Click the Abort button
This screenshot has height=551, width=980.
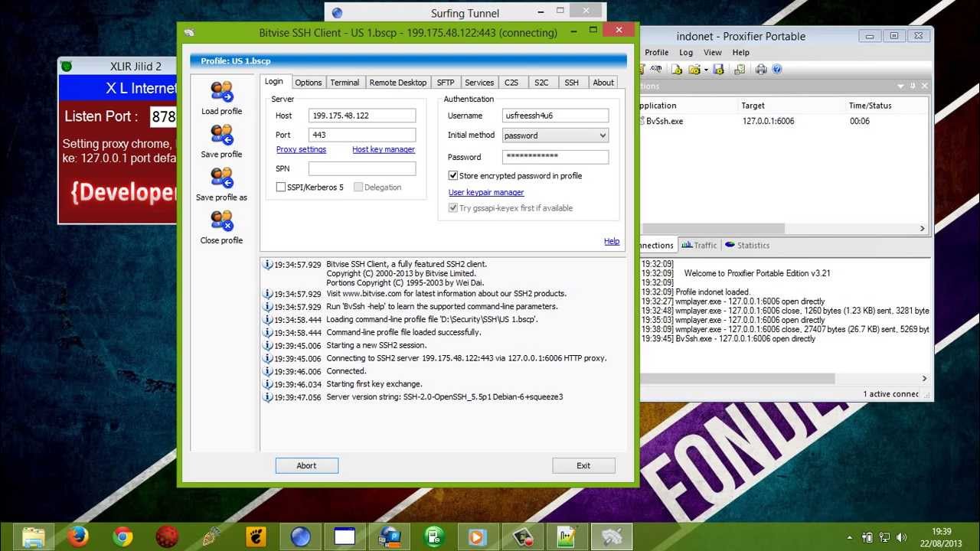306,465
